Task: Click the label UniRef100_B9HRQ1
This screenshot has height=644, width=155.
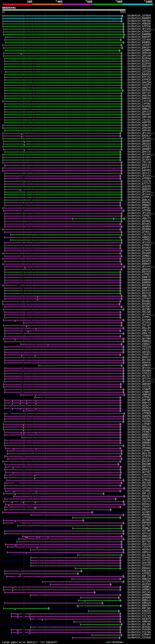Action: coord(139,42)
